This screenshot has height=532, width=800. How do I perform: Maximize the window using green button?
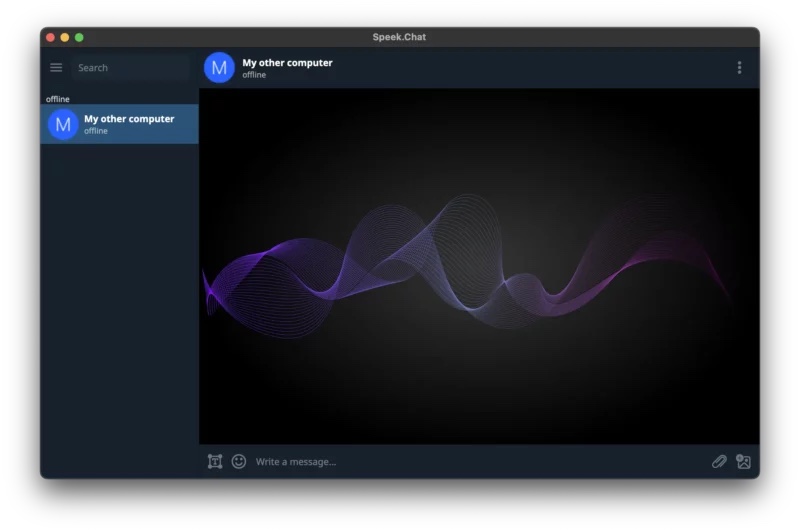[x=79, y=37]
